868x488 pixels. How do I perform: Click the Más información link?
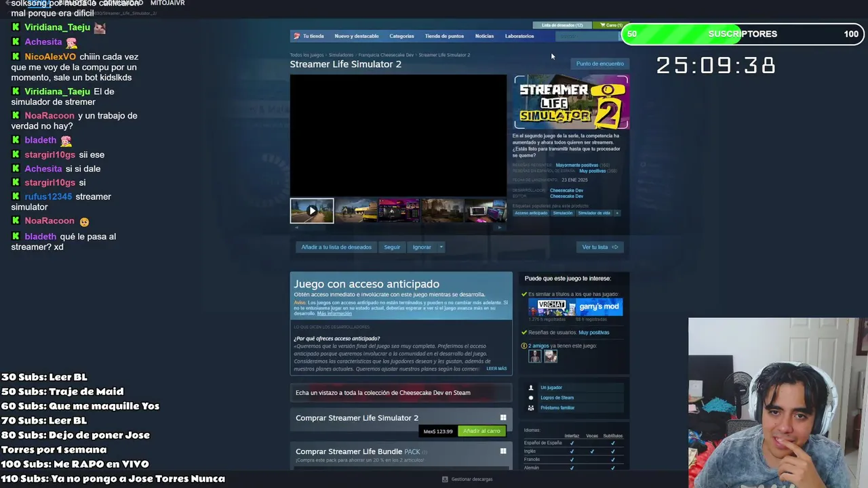point(334,314)
